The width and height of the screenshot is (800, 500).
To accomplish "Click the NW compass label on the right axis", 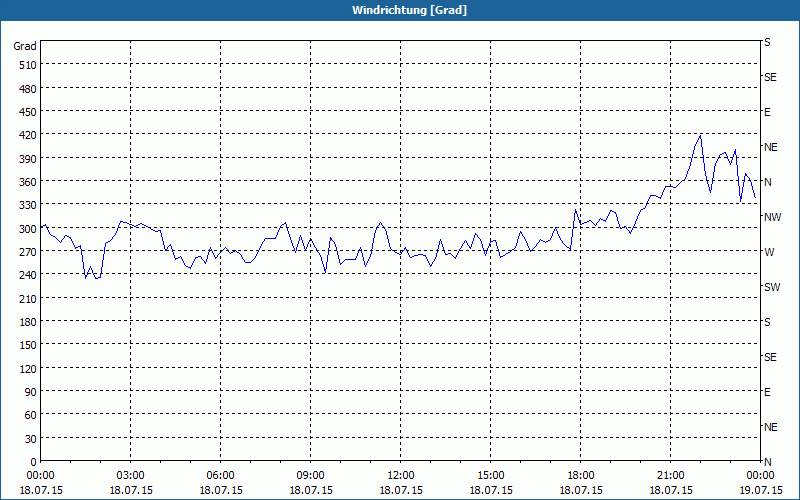I will point(772,217).
